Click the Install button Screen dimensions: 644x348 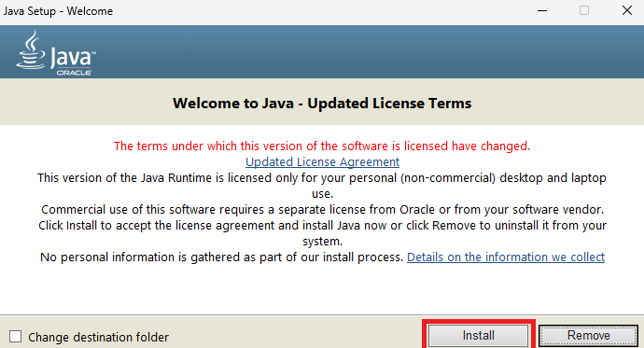tap(478, 336)
